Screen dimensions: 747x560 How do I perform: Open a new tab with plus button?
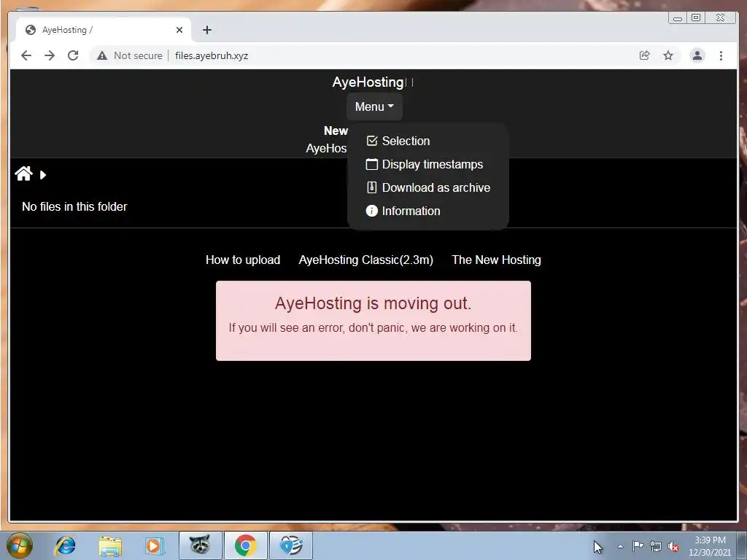point(206,30)
